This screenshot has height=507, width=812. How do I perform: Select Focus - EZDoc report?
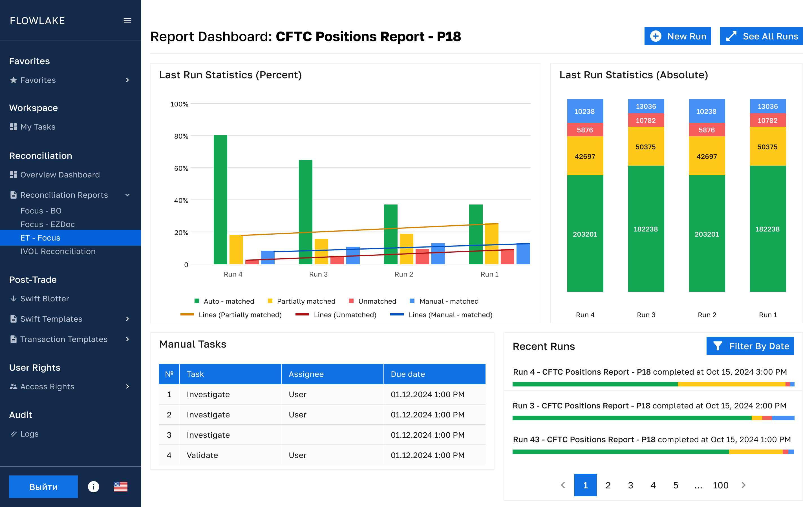tap(48, 224)
